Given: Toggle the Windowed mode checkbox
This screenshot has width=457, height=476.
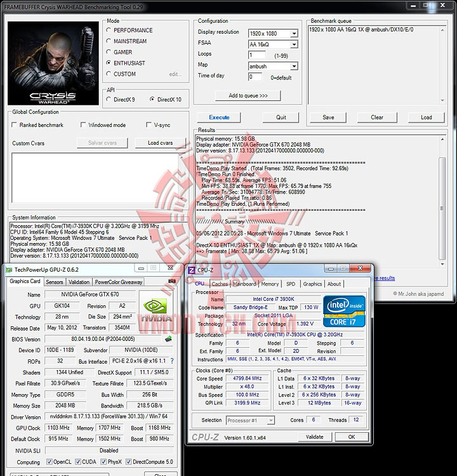Looking at the screenshot, I should click(x=83, y=125).
